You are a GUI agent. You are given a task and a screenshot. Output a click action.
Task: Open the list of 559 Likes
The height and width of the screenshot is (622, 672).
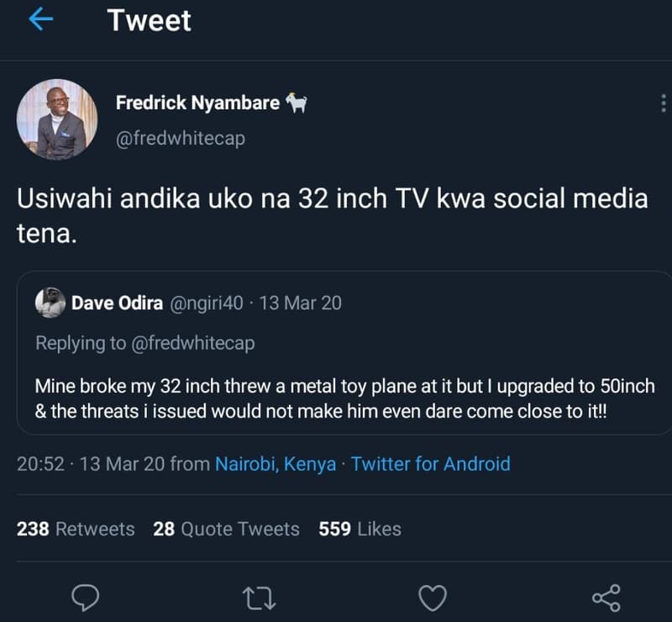(360, 529)
